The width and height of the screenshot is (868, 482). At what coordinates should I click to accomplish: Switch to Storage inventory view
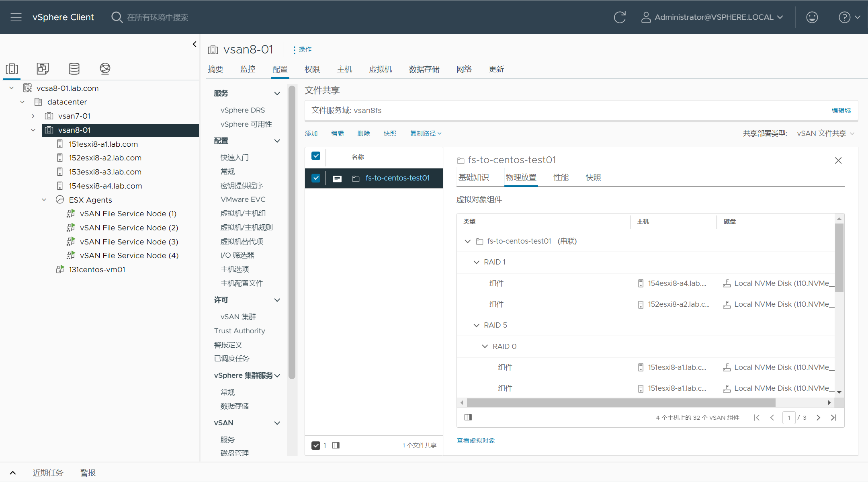click(x=74, y=69)
